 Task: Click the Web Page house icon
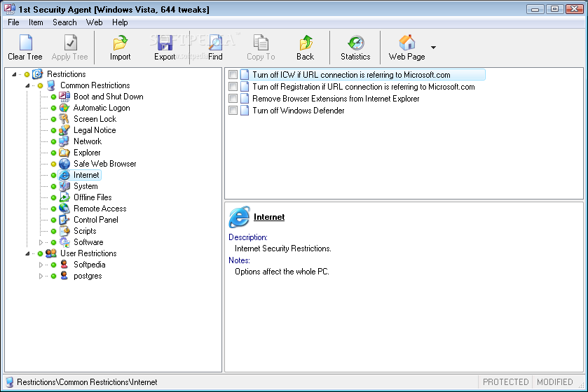click(x=407, y=42)
